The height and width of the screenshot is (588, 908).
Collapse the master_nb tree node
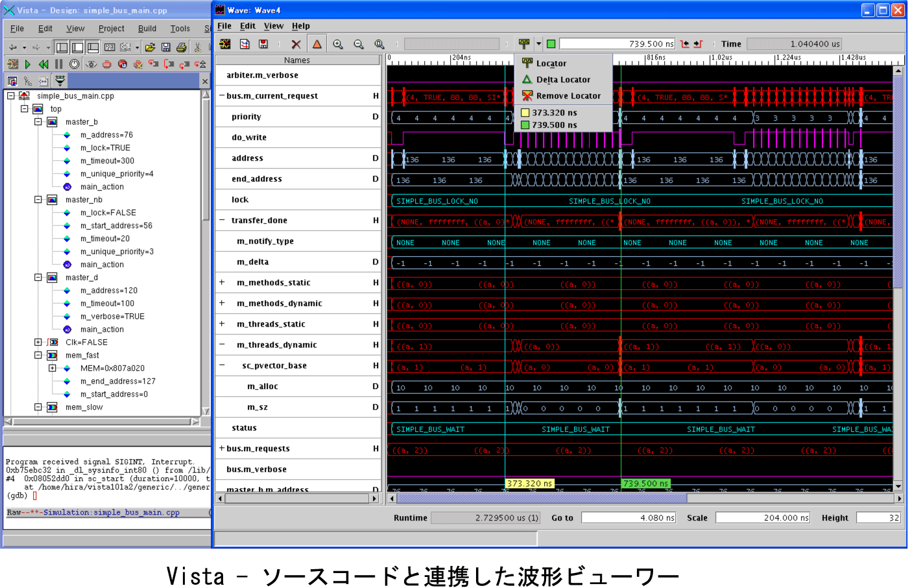click(38, 200)
